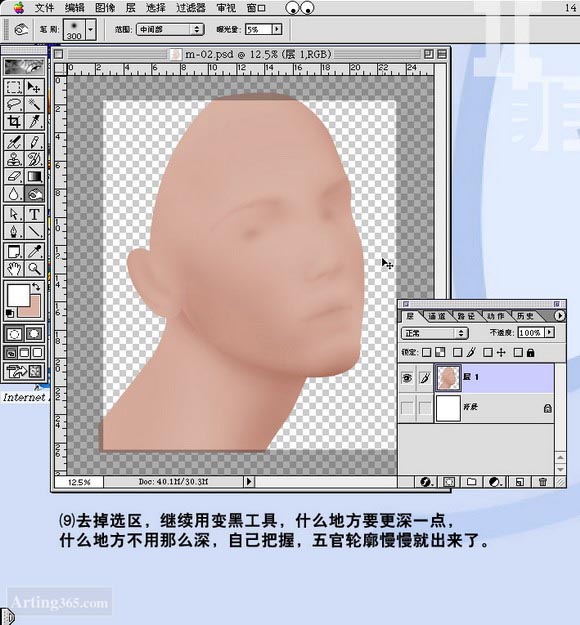The height and width of the screenshot is (625, 580).
Task: Open the Image menu in menu bar
Action: (x=105, y=8)
